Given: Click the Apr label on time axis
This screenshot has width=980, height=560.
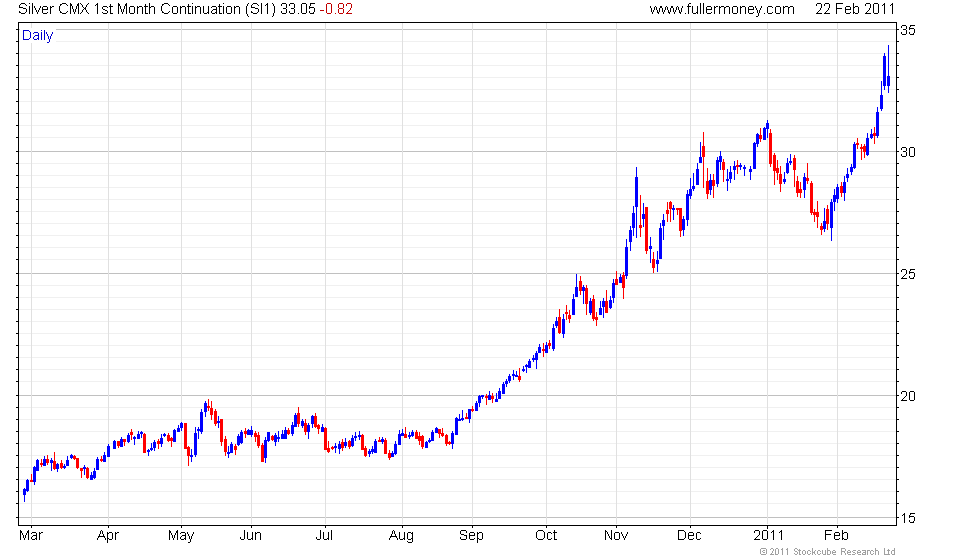Looking at the screenshot, I should point(108,536).
